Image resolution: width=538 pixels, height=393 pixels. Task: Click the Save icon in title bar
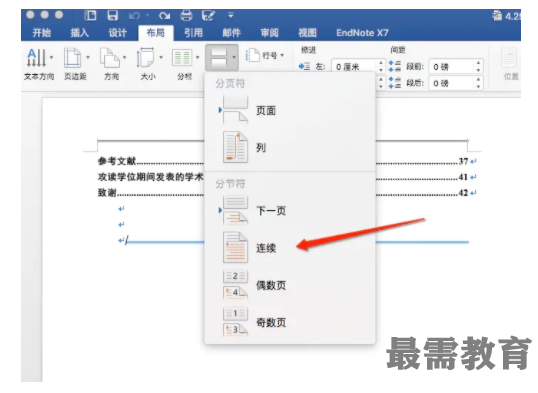tap(113, 15)
